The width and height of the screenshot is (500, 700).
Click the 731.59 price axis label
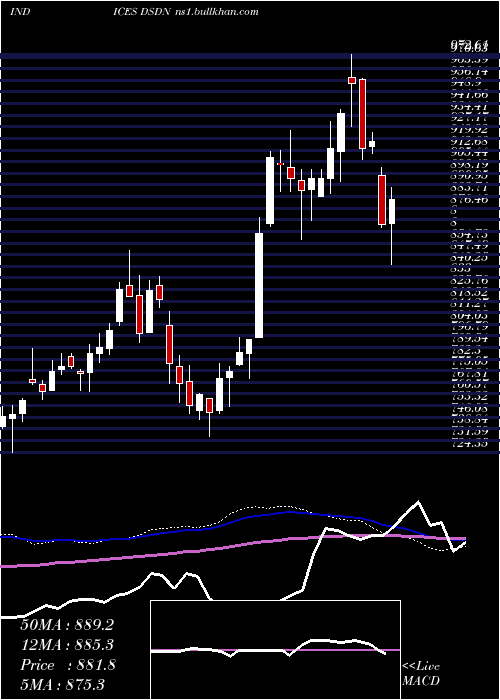[x=469, y=432]
